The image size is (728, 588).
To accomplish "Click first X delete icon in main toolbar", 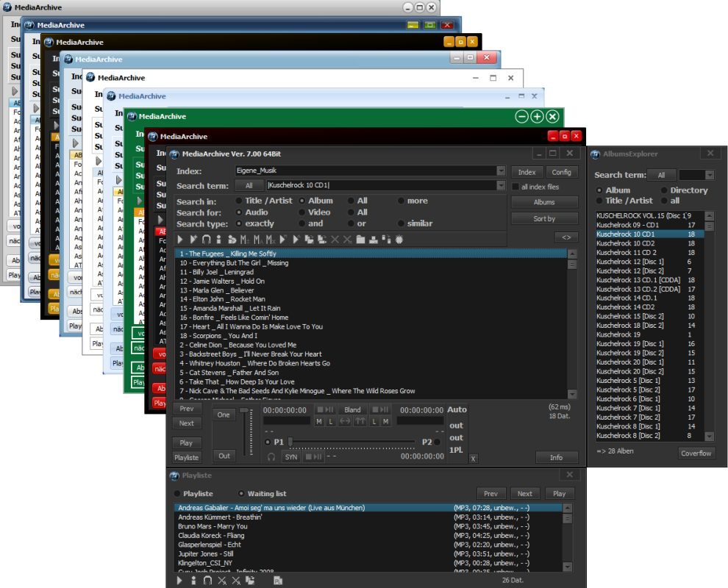I will 335,240.
